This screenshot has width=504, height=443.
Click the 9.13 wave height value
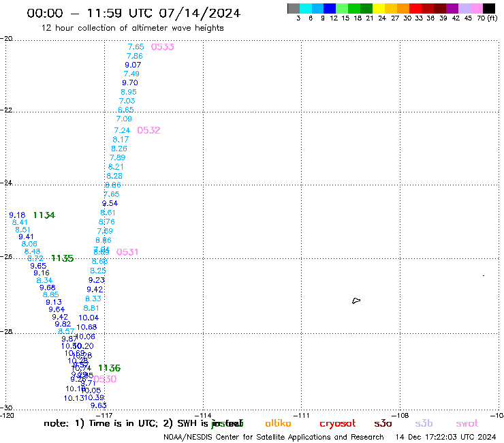click(54, 303)
